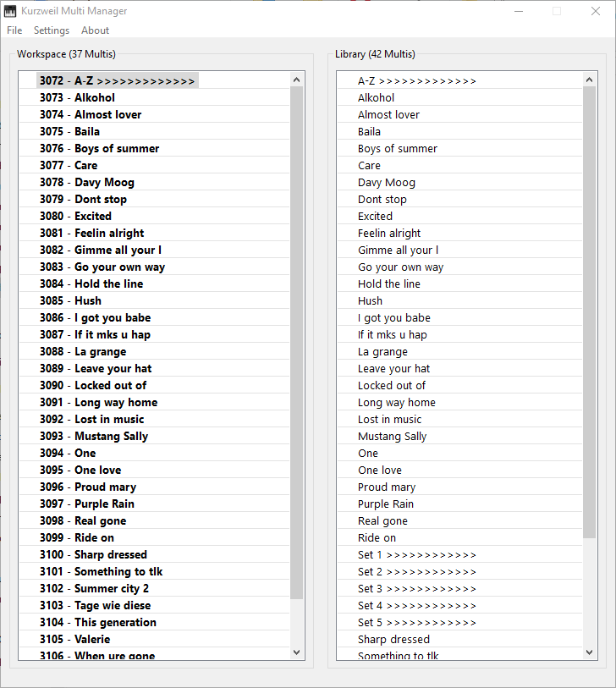This screenshot has height=688, width=616.
Task: Minimize the Kurzweil Multi Manager window
Action: tap(519, 11)
